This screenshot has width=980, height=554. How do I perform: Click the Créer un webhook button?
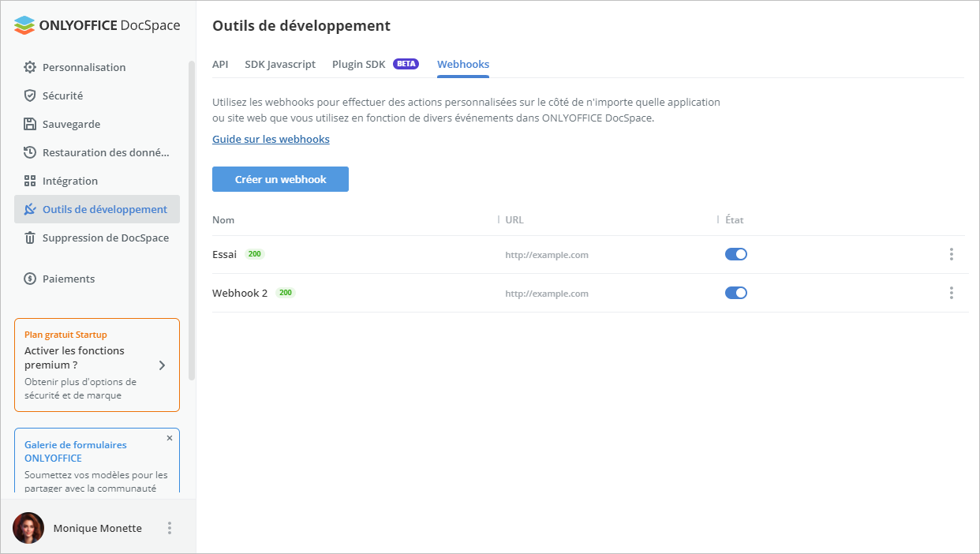coord(280,179)
